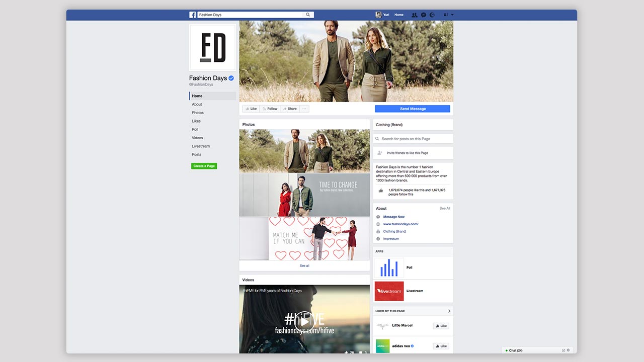Open the About tab in the sidebar
This screenshot has width=644, height=362.
[x=197, y=105]
